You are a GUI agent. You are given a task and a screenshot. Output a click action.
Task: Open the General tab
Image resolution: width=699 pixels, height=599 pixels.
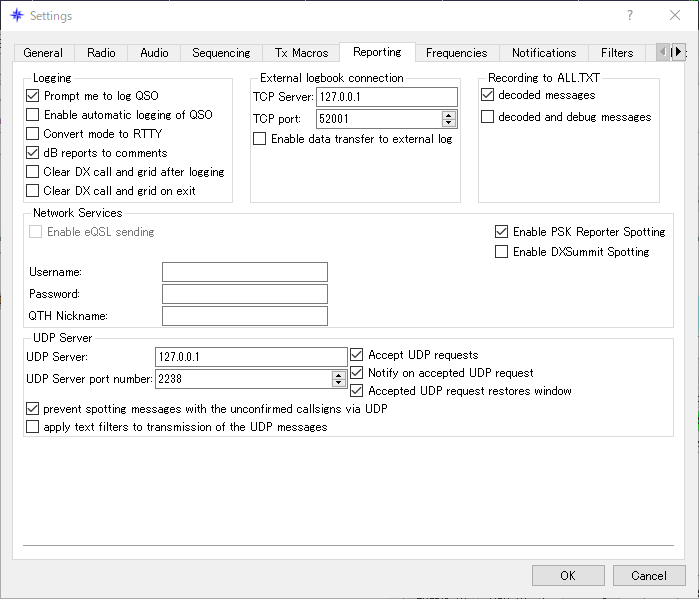pos(43,53)
